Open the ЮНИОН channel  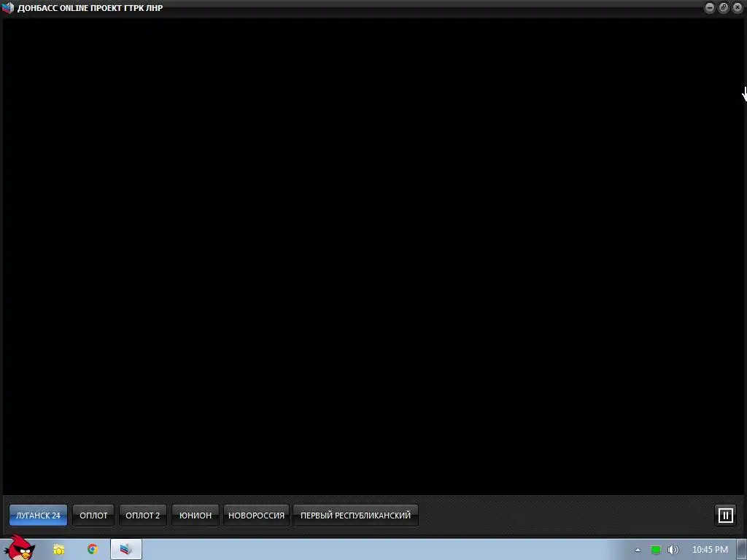(x=196, y=516)
